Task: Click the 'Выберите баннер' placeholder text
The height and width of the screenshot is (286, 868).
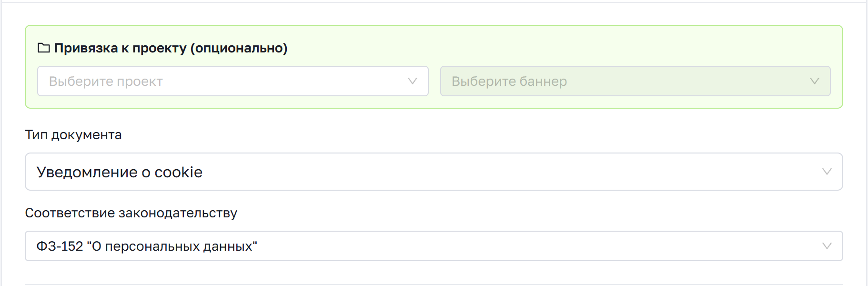Action: click(509, 82)
